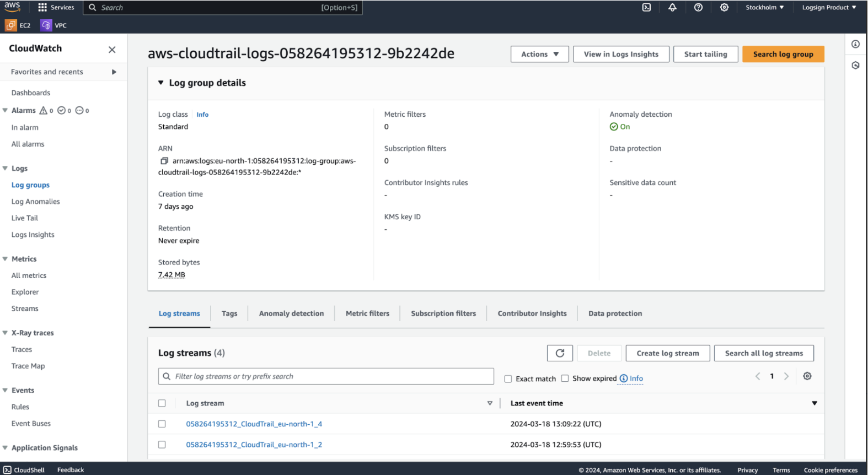Select the CloudTrail_eu-north-1_2 stream checkbox
This screenshot has width=868, height=476.
[162, 445]
